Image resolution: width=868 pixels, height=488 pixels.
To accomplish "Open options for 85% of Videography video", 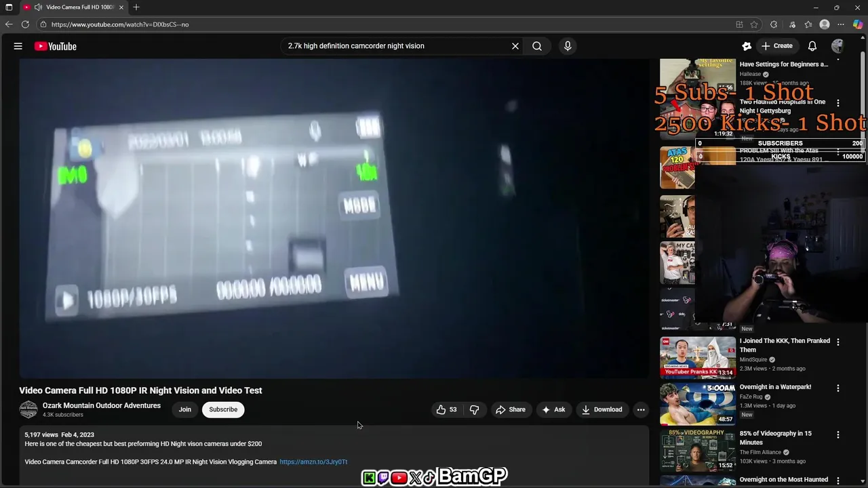I will pyautogui.click(x=838, y=434).
